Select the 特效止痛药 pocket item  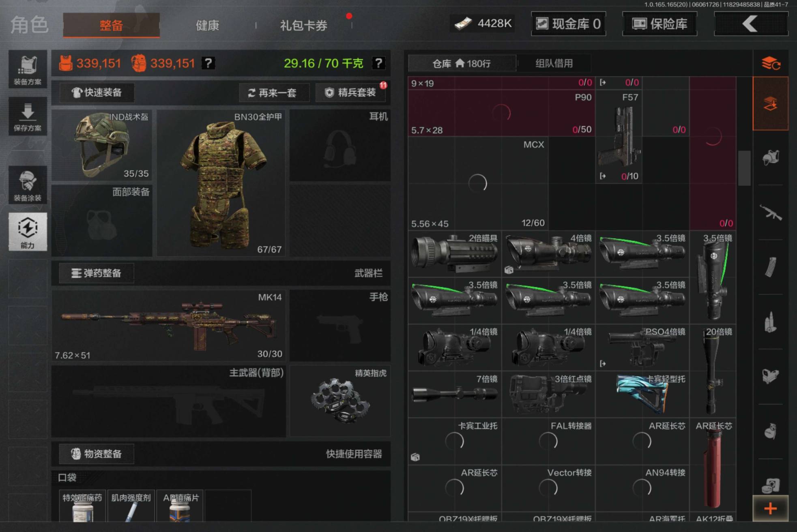[x=83, y=506]
